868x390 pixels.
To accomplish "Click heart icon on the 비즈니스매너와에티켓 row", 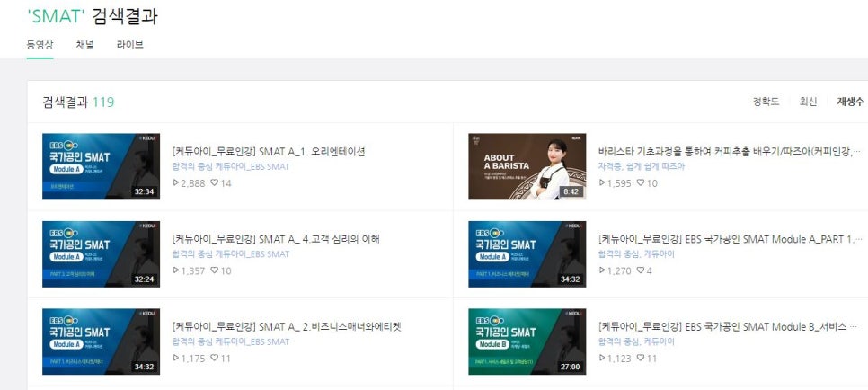I will pos(214,358).
